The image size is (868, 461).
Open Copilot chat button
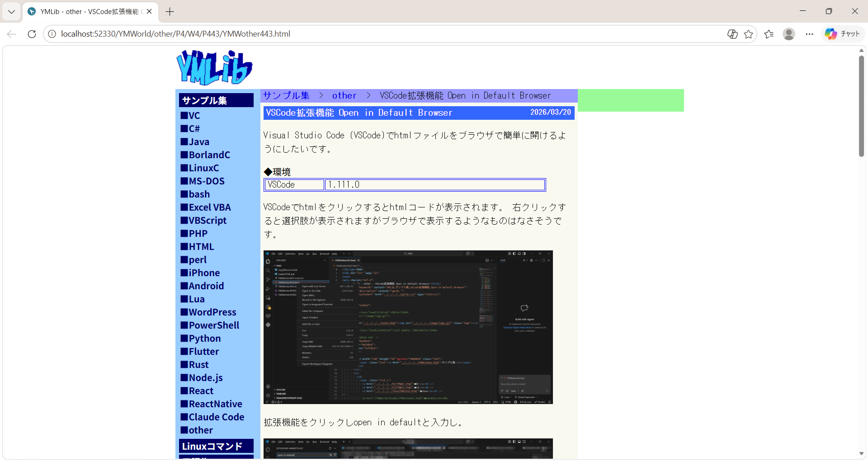point(842,34)
